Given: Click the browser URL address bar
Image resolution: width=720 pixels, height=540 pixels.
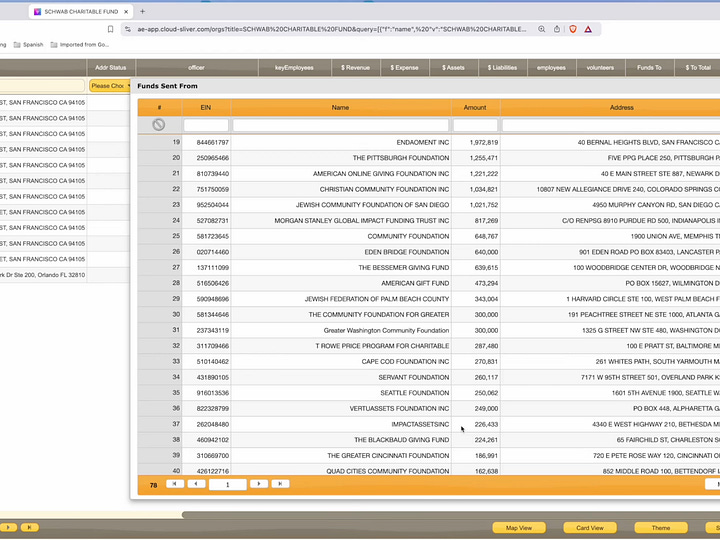Looking at the screenshot, I should click(x=332, y=29).
